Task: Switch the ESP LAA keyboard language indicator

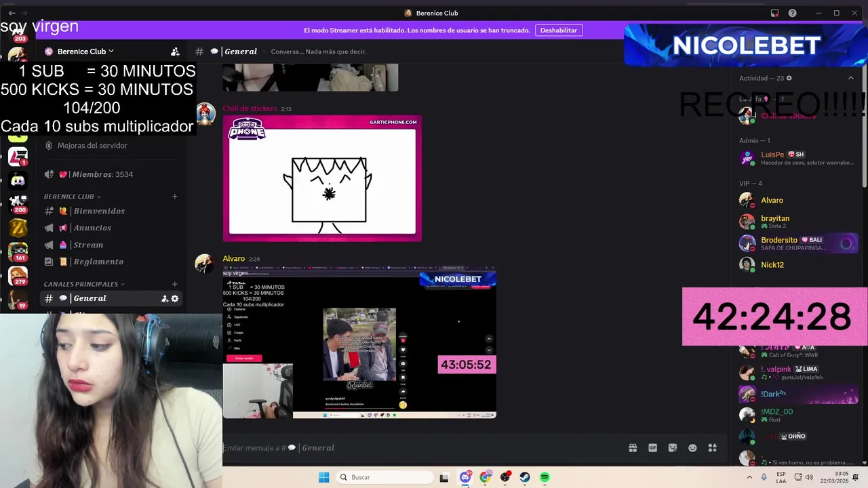Action: coord(782,477)
